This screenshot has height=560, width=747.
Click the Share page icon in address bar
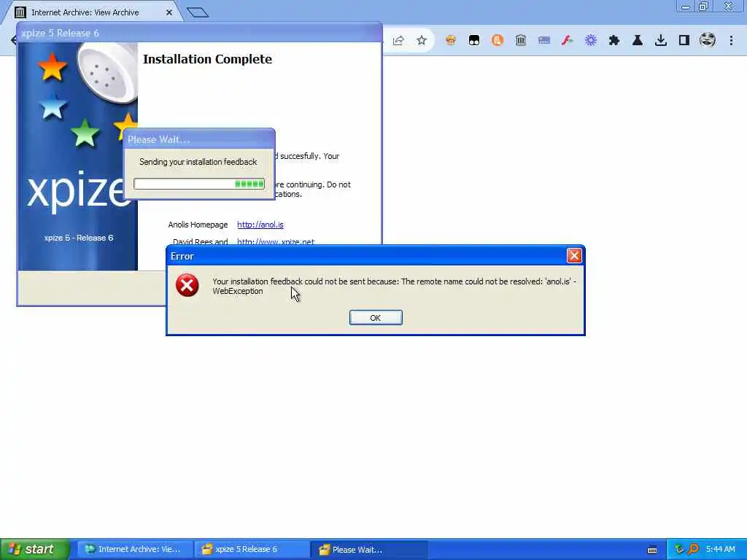pos(398,41)
